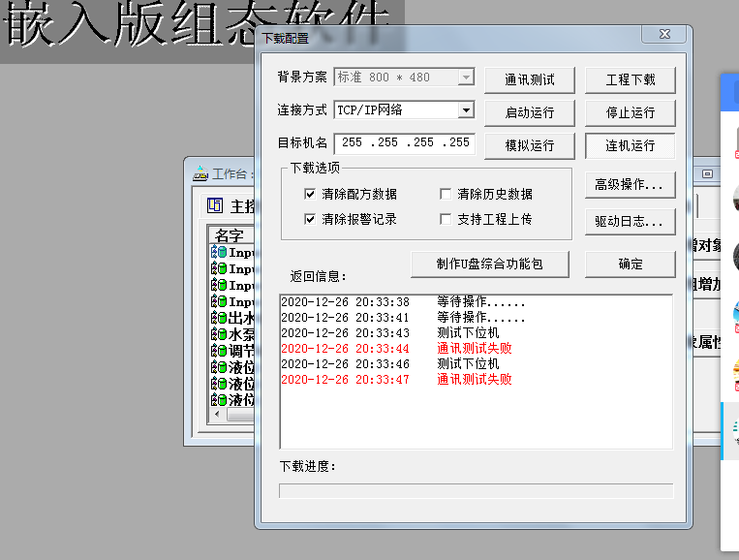
Task: Select the 水泵 variable icon
Action: (x=219, y=334)
